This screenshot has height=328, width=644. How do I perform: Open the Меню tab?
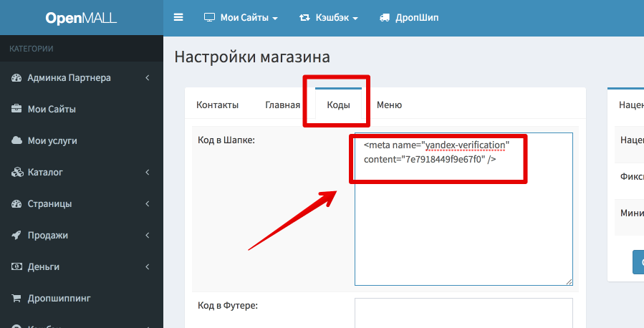tap(389, 105)
